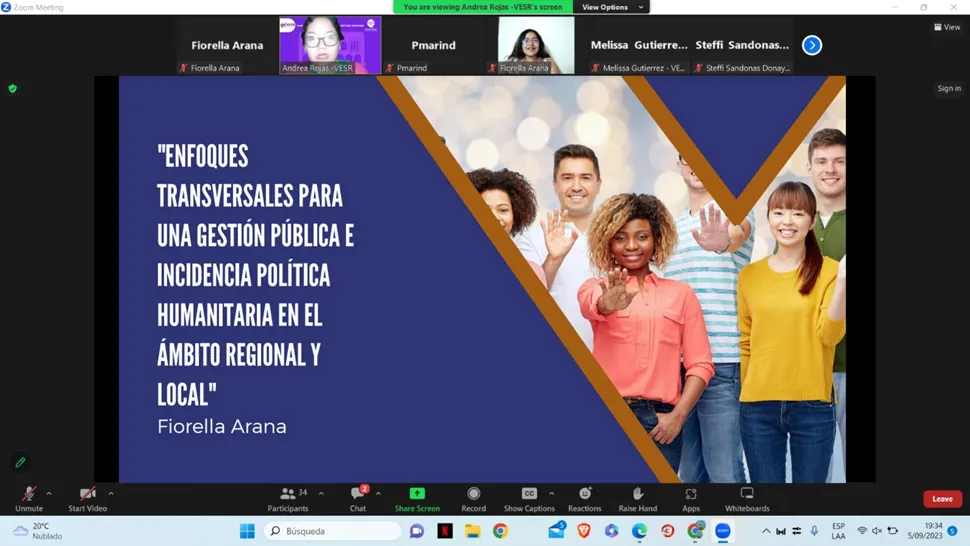Open the Chat panel
Screen dimensions: 970x546
point(357,497)
